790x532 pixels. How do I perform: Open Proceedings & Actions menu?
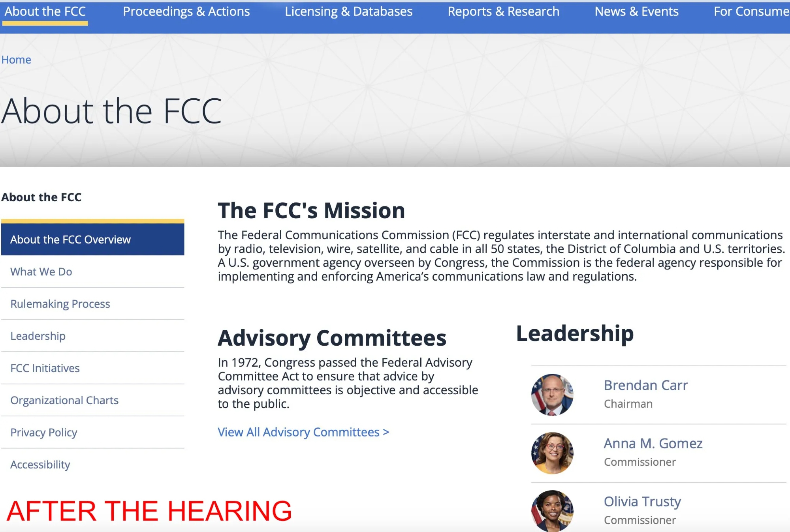coord(186,12)
